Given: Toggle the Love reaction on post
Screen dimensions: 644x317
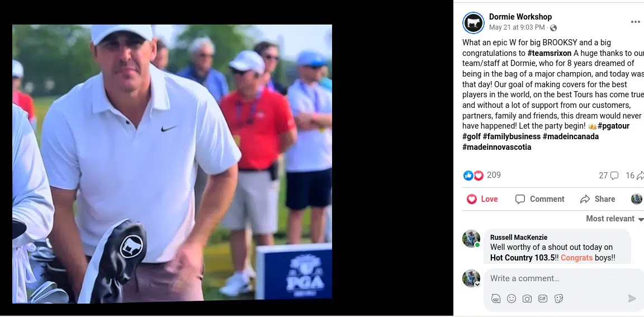Looking at the screenshot, I should [x=482, y=199].
